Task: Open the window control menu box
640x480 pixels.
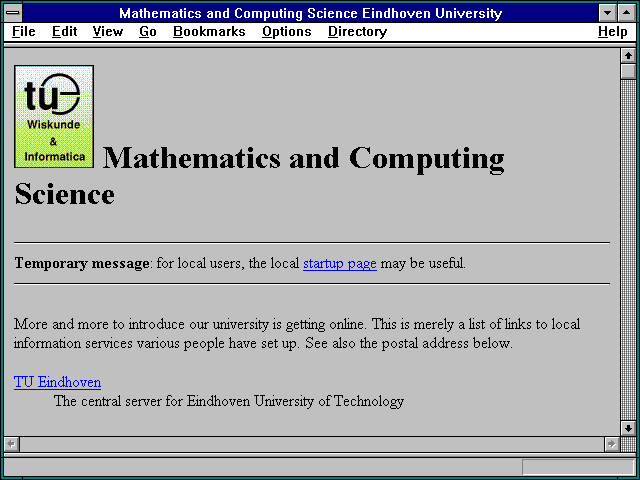Action: click(x=13, y=13)
